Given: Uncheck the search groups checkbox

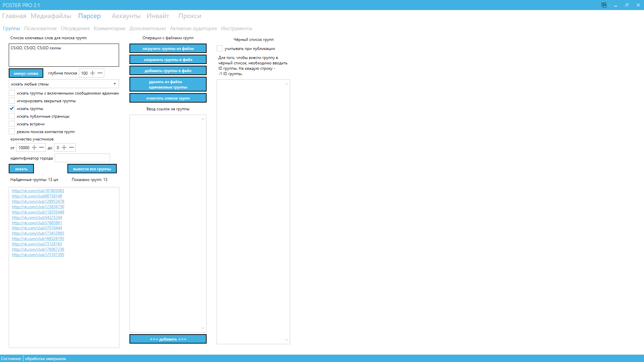Looking at the screenshot, I should point(12,109).
